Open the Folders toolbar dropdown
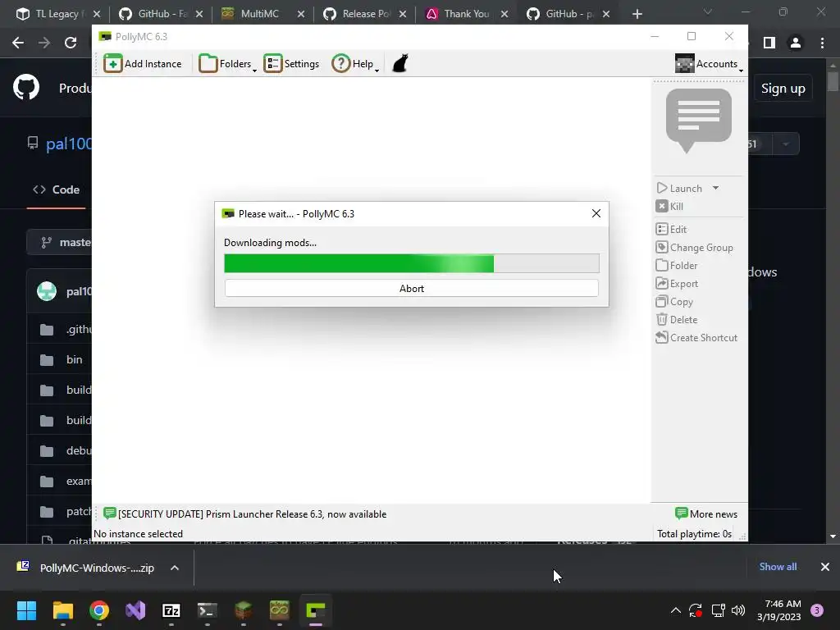This screenshot has width=840, height=630. [227, 64]
